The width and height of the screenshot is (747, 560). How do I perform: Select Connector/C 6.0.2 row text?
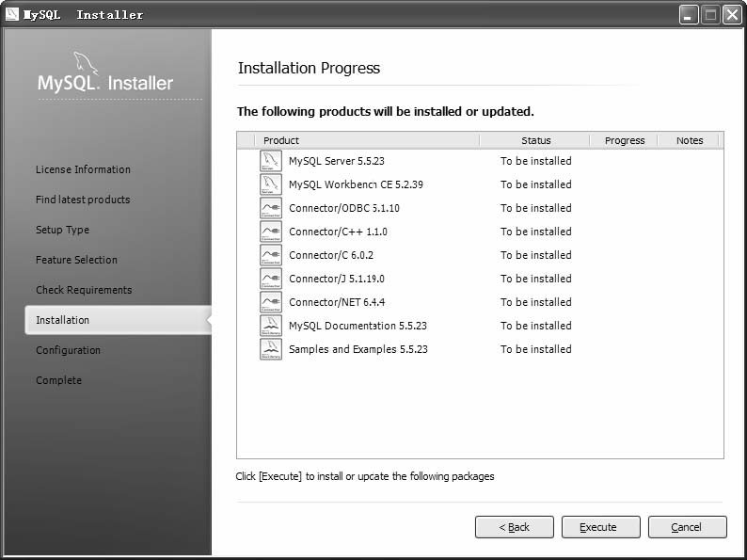(331, 255)
